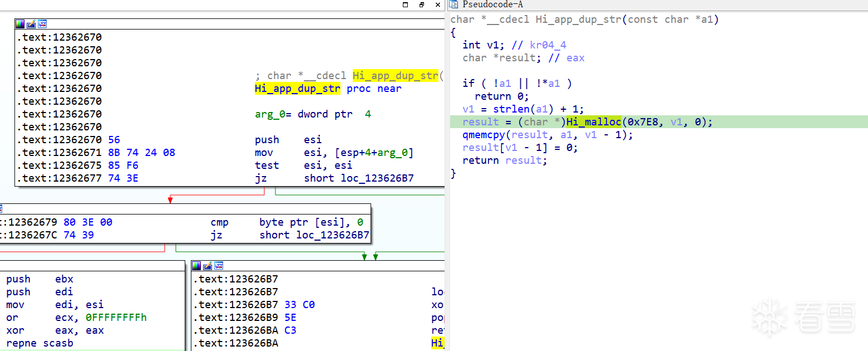Image resolution: width=868 pixels, height=351 pixels.
Task: Click Hi_malloc call in pseudocode
Action: (x=594, y=122)
